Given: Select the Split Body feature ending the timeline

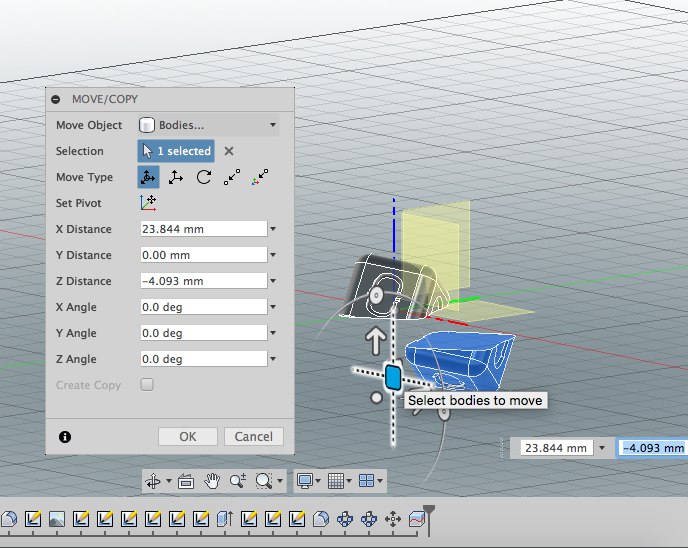Looking at the screenshot, I should 416,519.
